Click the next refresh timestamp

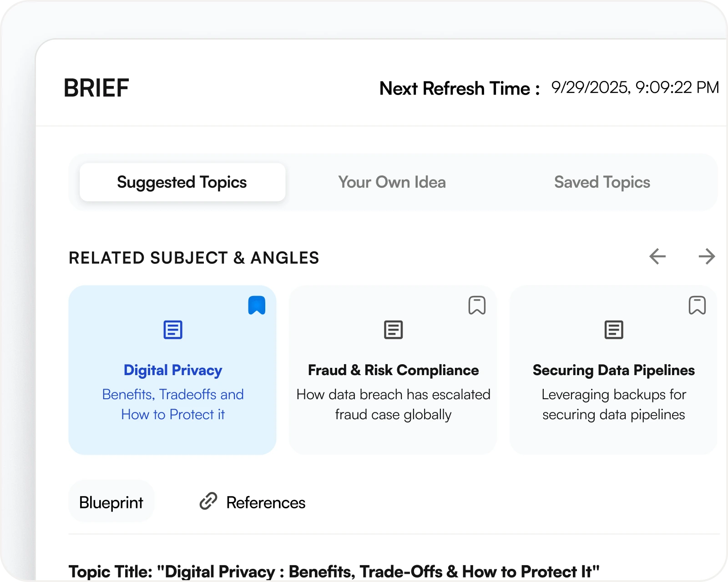click(x=635, y=87)
